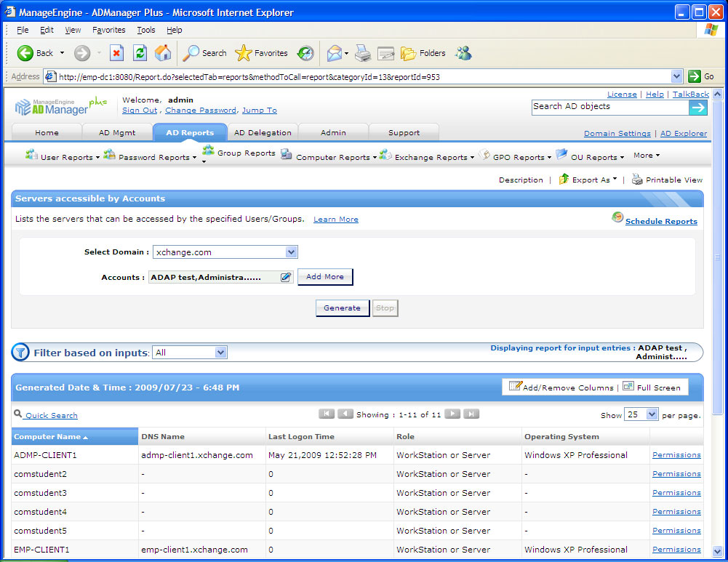Open Permissions for comstudent3 row
The height and width of the screenshot is (562, 728).
point(676,492)
